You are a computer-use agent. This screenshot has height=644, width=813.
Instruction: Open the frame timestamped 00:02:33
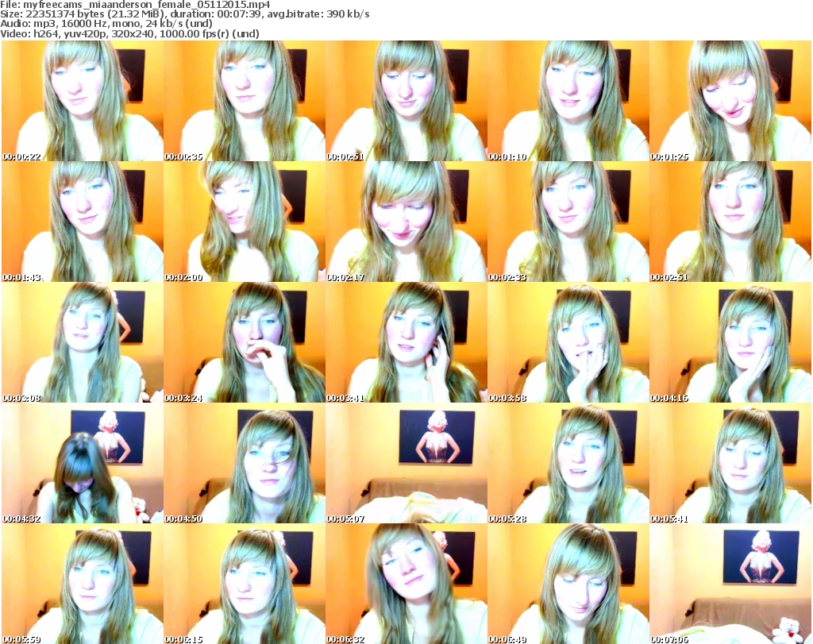(568, 222)
